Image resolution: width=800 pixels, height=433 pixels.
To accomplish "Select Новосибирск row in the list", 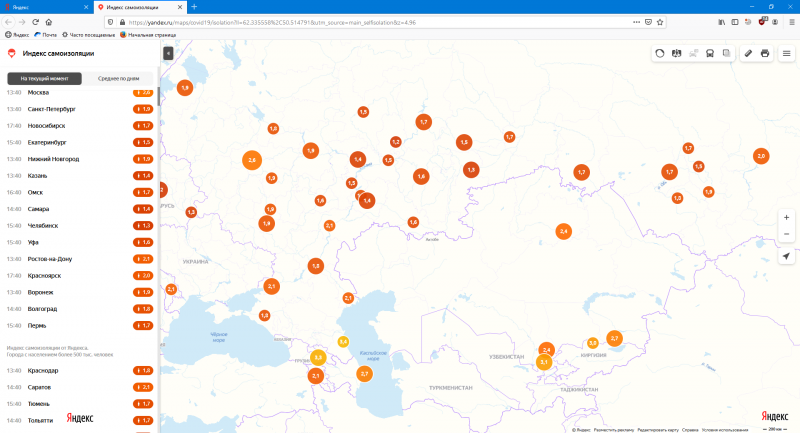I will (79, 125).
